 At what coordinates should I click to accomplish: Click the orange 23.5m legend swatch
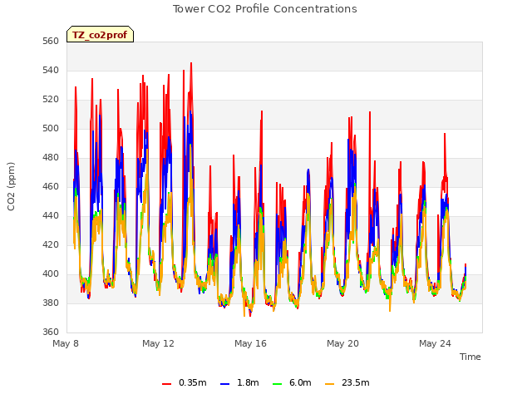(329, 384)
